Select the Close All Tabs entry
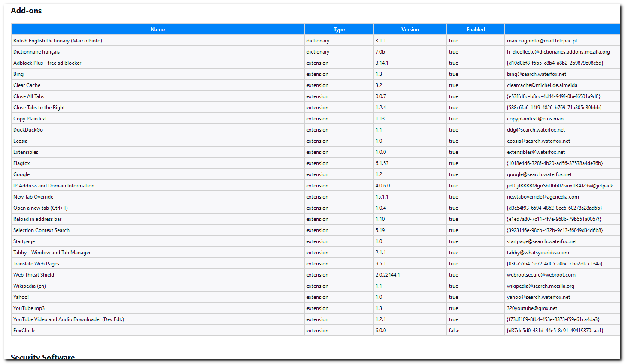This screenshot has height=364, width=625. point(29,96)
